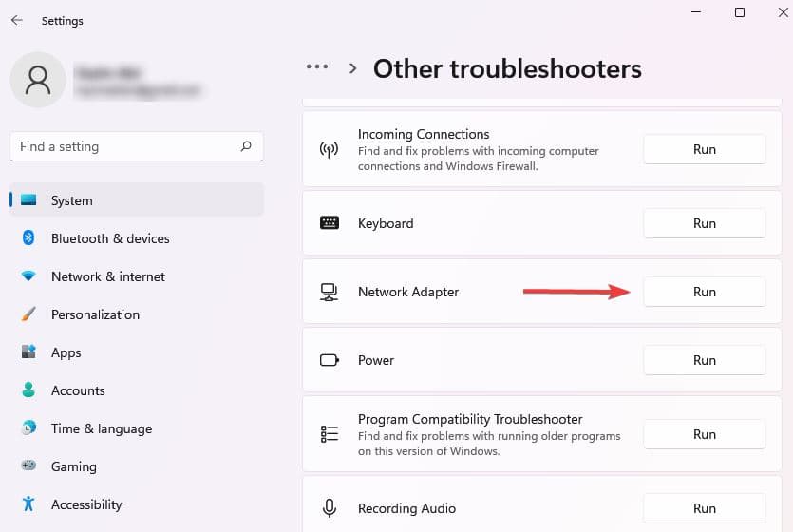The image size is (793, 532).
Task: Run the Network Adapter troubleshooter
Action: (x=704, y=292)
